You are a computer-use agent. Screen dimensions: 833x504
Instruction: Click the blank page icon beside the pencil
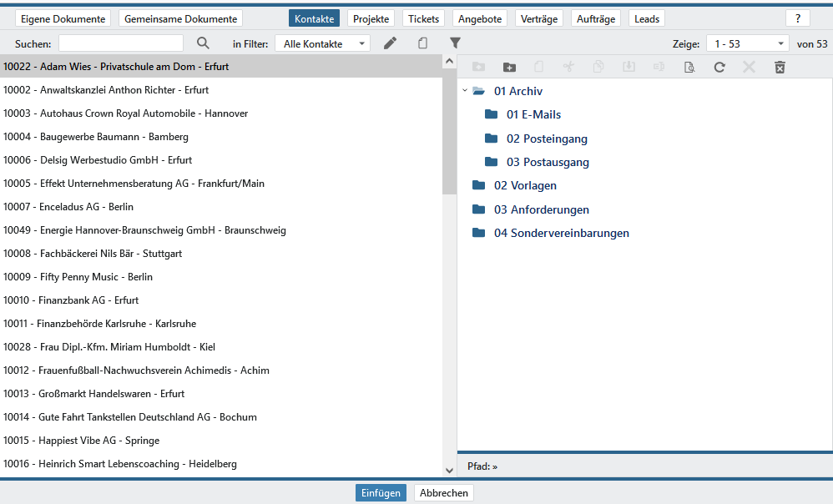tap(422, 43)
